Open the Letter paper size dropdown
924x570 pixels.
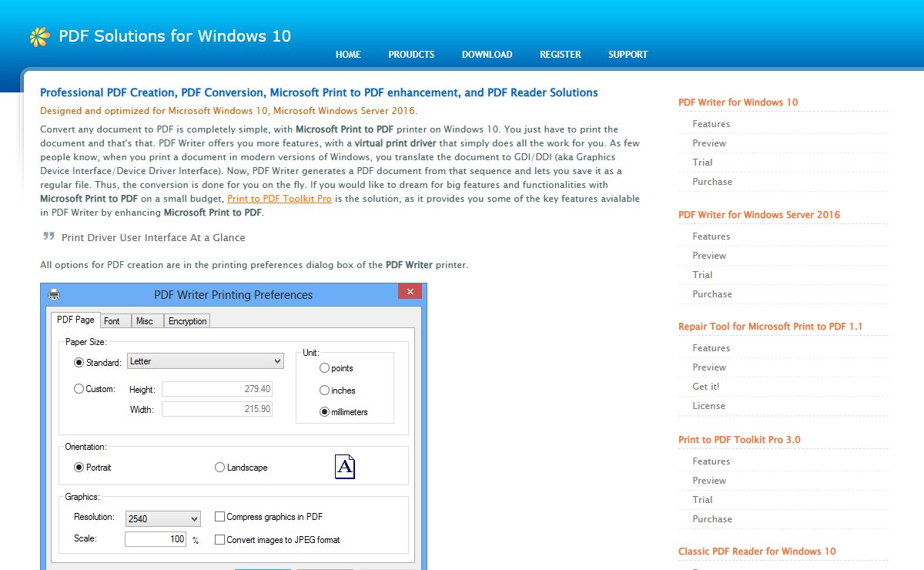(206, 361)
